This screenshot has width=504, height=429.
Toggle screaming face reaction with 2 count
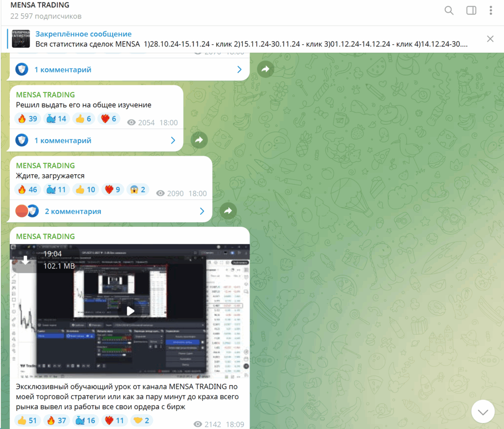click(x=137, y=189)
